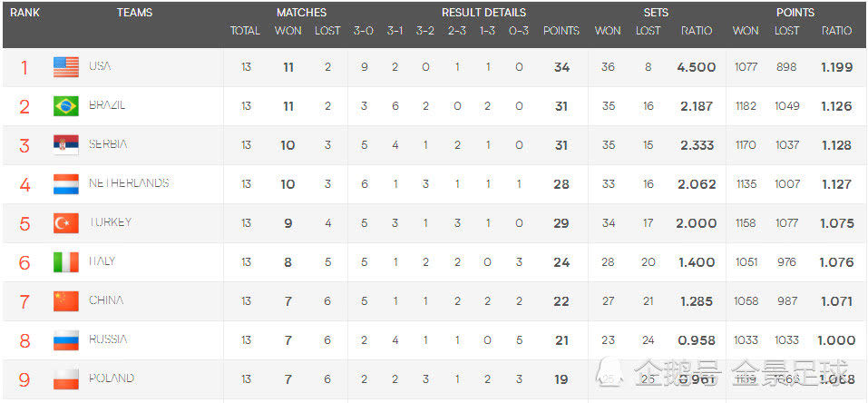Click the Russia flag icon
This screenshot has height=403, width=868.
coord(66,340)
